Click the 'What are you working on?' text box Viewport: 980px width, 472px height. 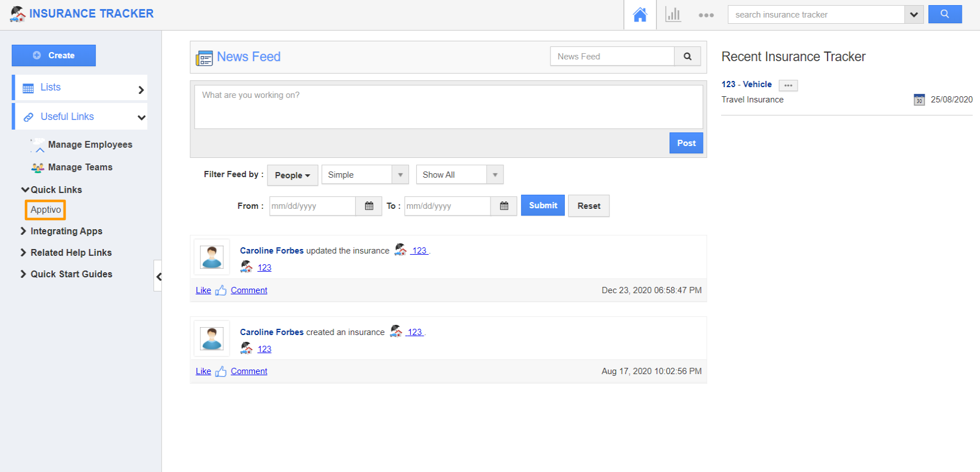[x=448, y=106]
